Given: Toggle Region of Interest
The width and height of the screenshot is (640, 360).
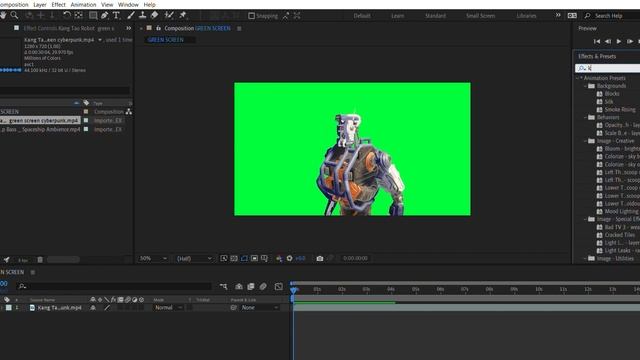Looking at the screenshot, I should (x=254, y=258).
